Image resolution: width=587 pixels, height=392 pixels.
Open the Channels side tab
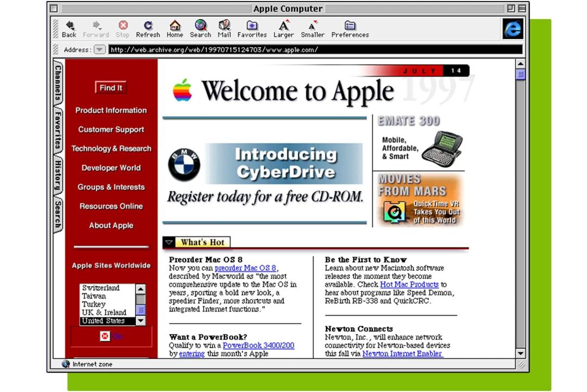coord(58,82)
